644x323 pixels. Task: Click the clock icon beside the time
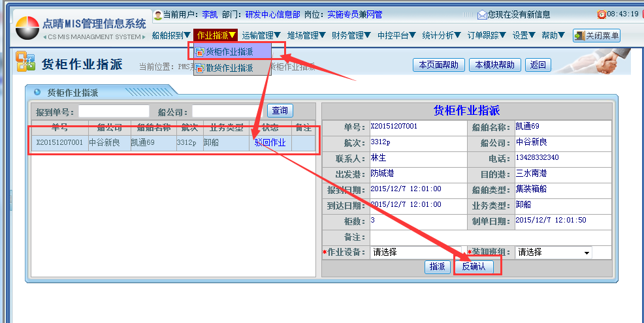pos(602,14)
